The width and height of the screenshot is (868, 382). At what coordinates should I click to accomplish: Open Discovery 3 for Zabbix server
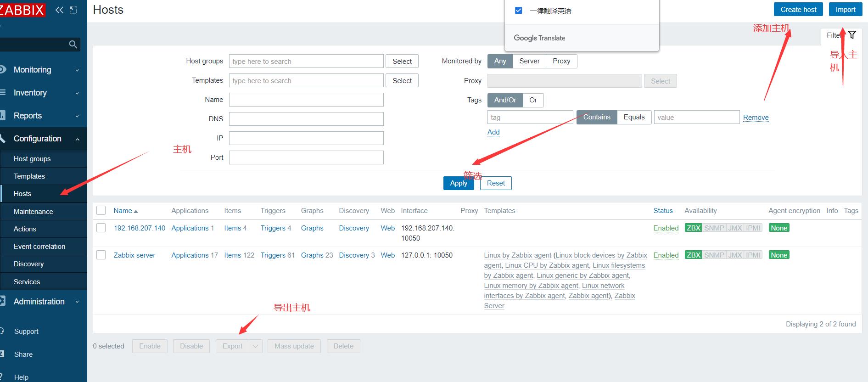pyautogui.click(x=354, y=255)
